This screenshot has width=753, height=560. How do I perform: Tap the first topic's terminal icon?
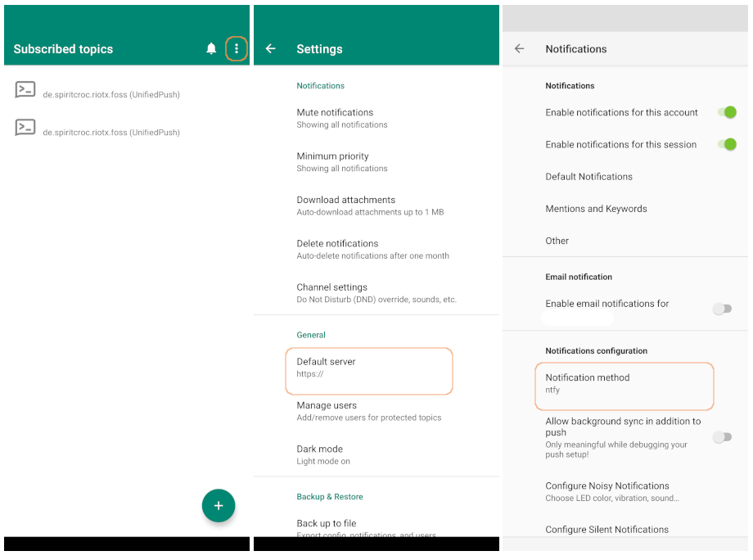(x=25, y=90)
